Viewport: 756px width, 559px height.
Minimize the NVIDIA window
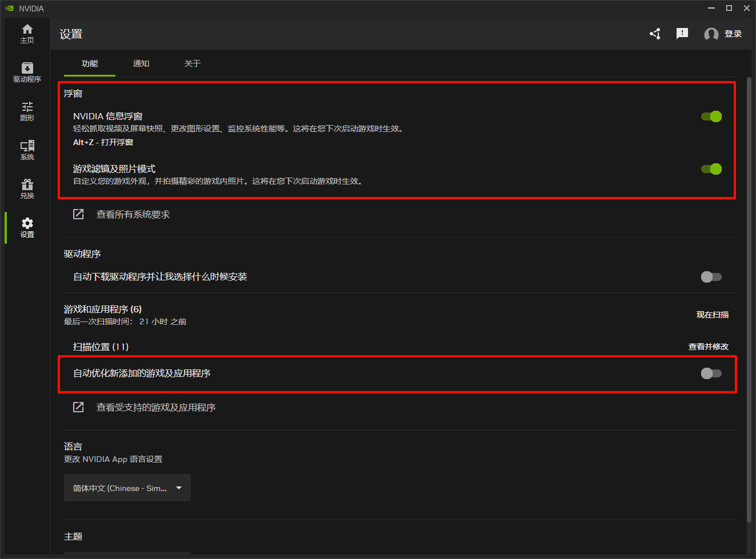(x=711, y=8)
